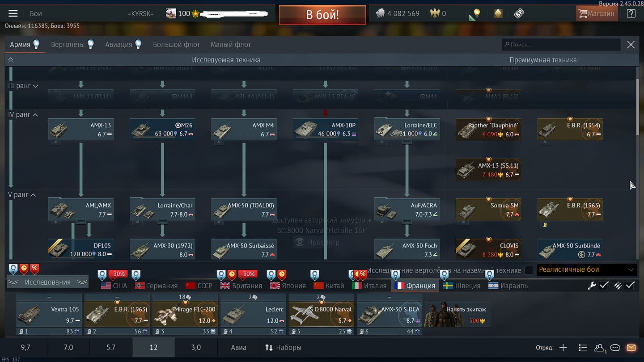
Task: Click the Поиск search field
Action: click(x=561, y=44)
